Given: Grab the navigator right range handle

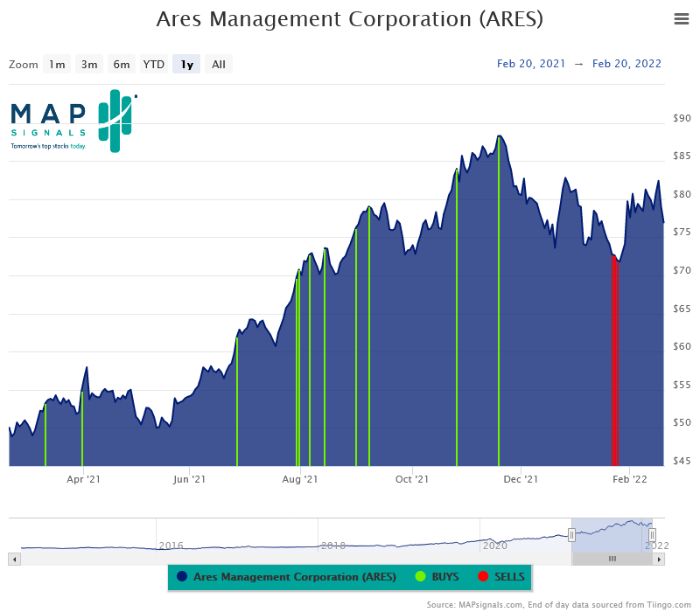Looking at the screenshot, I should coord(652,534).
